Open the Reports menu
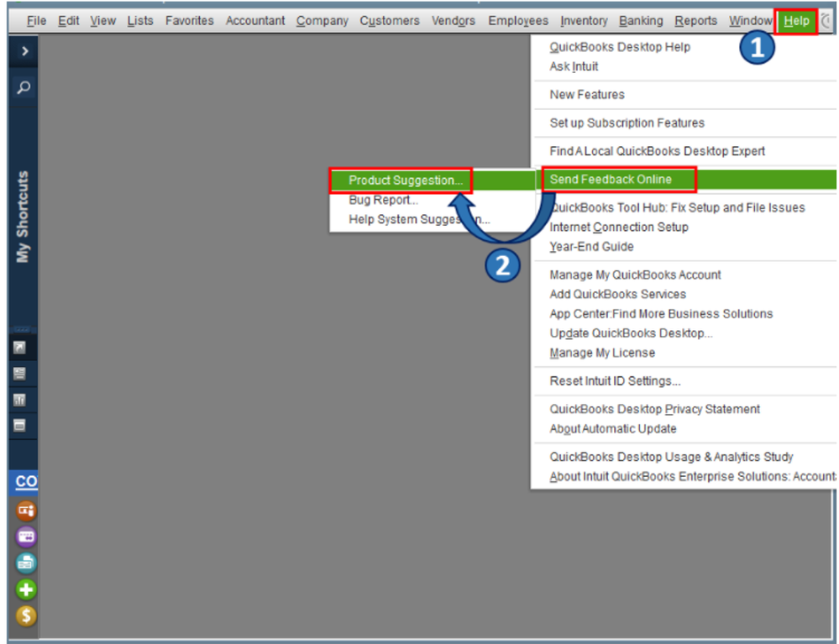The image size is (839, 644). [695, 21]
